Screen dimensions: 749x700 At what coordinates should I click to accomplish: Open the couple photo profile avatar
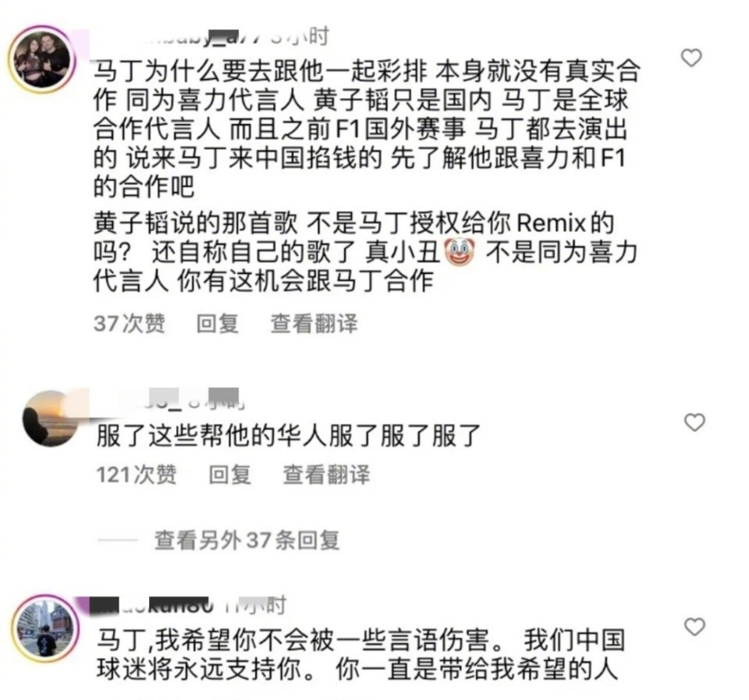coord(42,60)
